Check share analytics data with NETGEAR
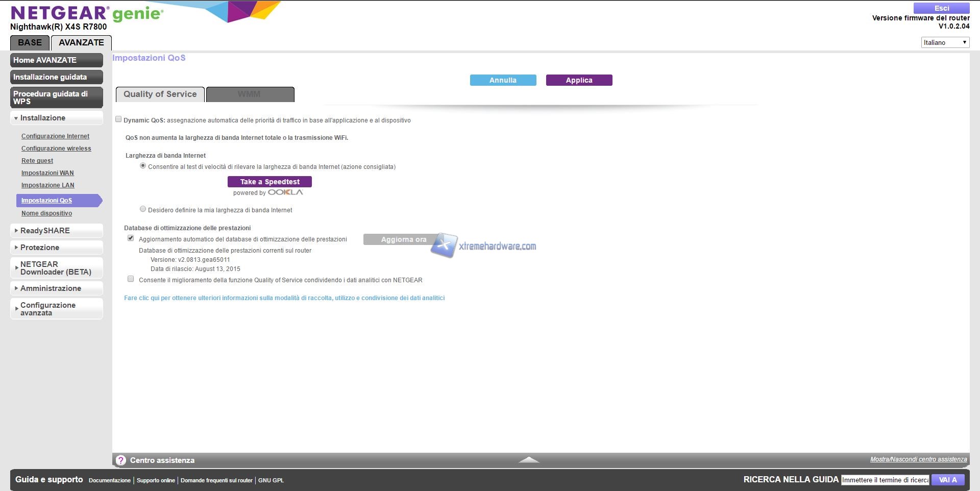 (131, 279)
